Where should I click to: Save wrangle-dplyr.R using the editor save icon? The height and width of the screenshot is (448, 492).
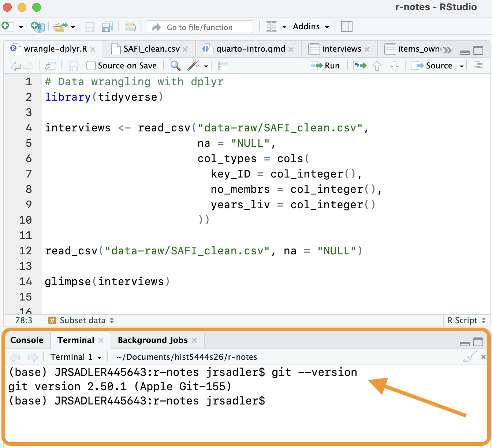(x=73, y=66)
